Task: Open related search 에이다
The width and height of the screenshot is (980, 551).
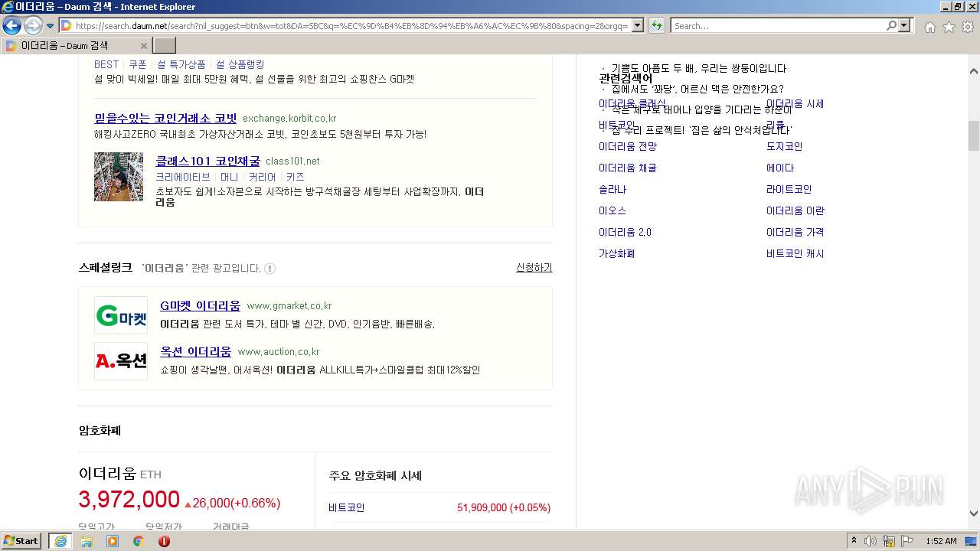Action: tap(780, 168)
